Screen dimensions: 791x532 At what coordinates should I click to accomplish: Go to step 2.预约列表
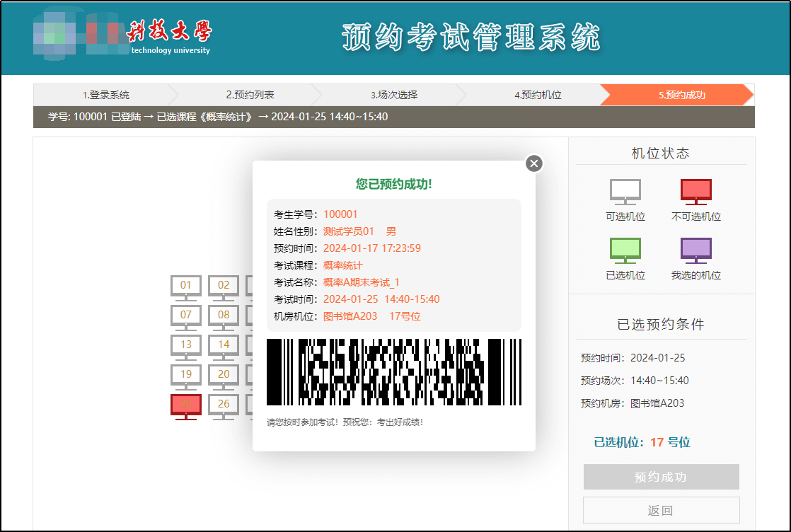pyautogui.click(x=250, y=95)
